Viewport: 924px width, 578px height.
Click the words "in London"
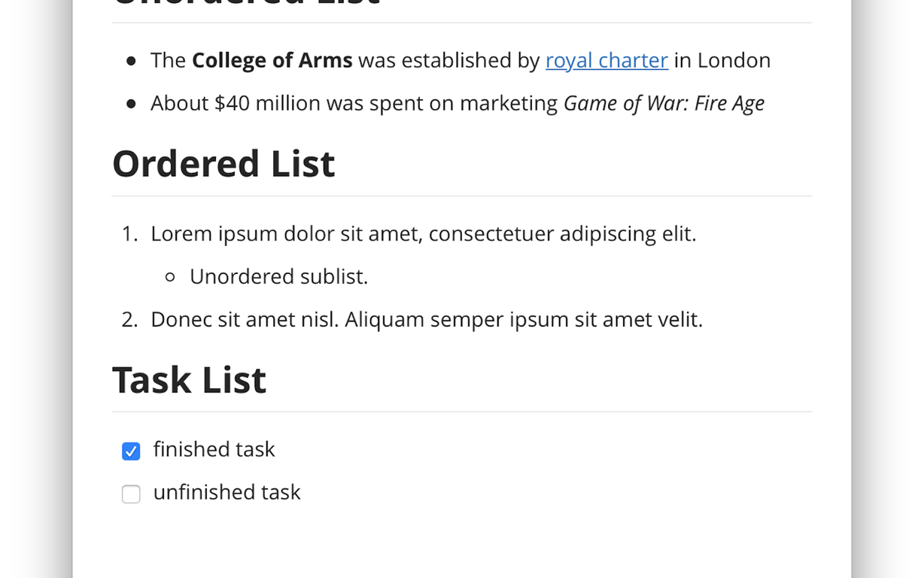pos(722,60)
